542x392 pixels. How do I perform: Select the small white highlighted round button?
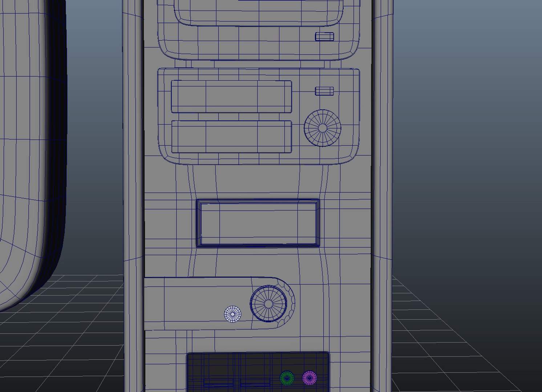233,314
